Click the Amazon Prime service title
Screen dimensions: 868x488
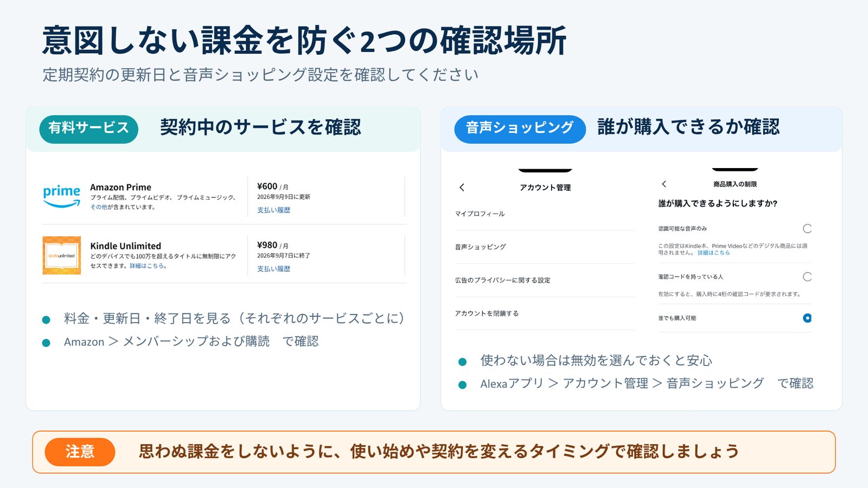[x=120, y=187]
